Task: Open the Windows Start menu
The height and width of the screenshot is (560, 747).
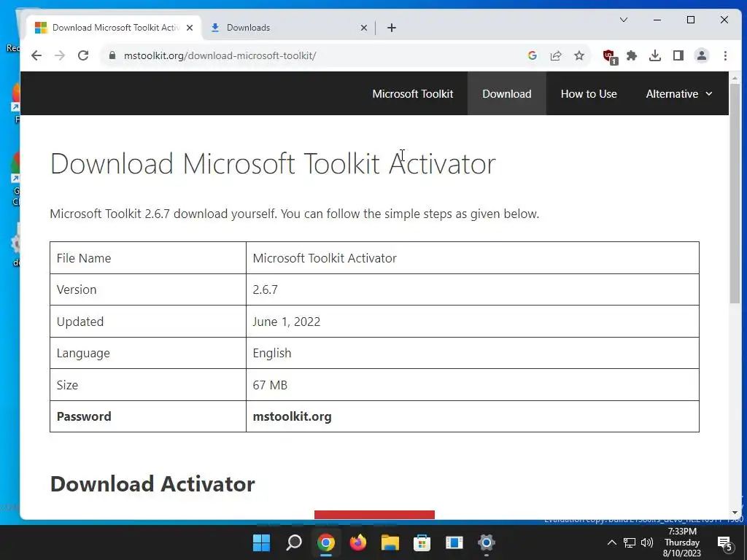Action: point(261,542)
